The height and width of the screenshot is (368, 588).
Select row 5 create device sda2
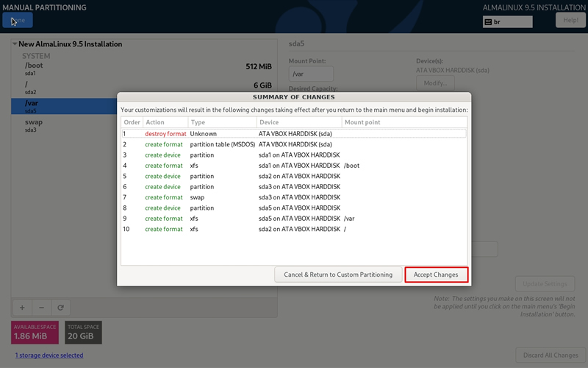pos(294,176)
